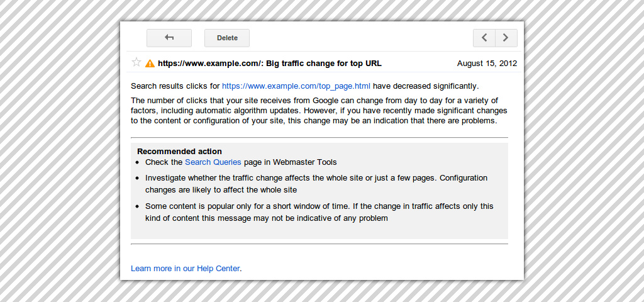Go to the previous message chevron

point(484,38)
